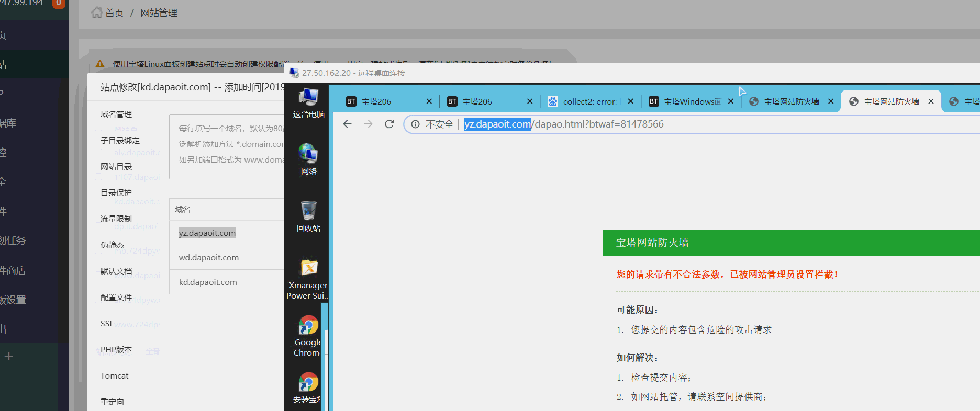Click the 宝塔网站防火墙 green header
The width and height of the screenshot is (980, 411).
pyautogui.click(x=791, y=243)
